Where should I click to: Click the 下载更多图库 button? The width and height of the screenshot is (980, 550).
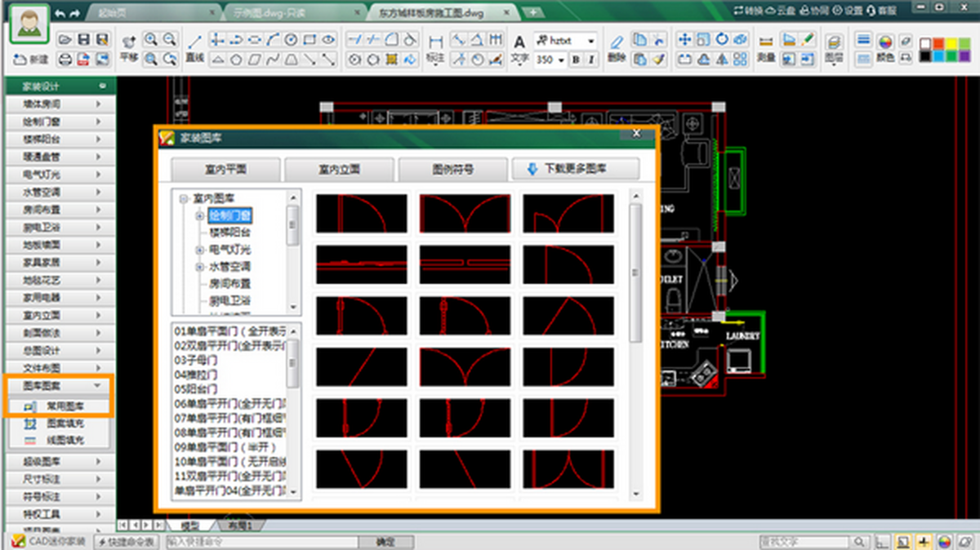tap(575, 169)
